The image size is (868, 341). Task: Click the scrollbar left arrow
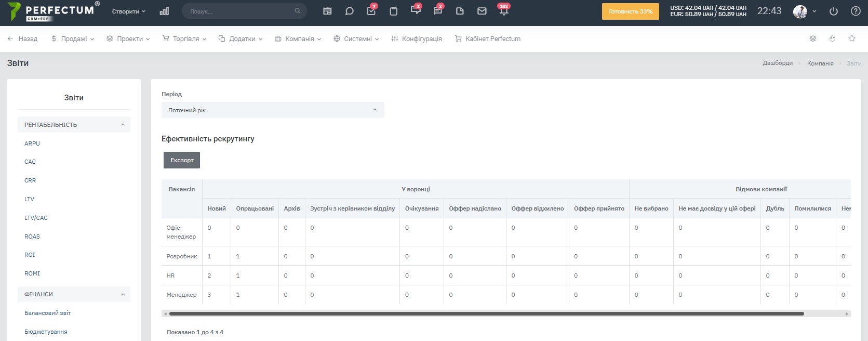click(165, 314)
